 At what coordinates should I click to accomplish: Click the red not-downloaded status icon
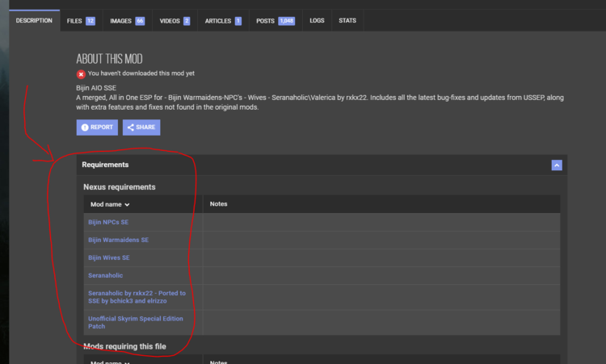pos(81,74)
